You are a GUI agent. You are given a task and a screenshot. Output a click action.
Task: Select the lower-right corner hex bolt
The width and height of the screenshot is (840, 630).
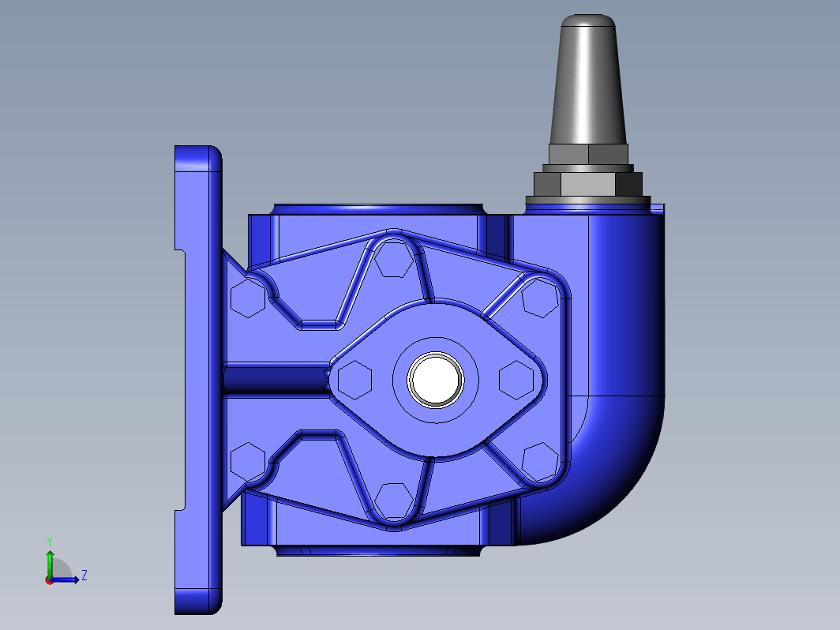(x=541, y=462)
